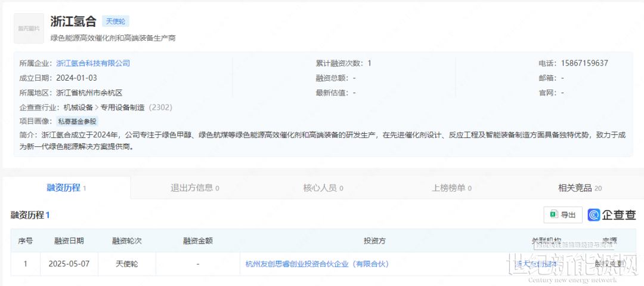The width and height of the screenshot is (644, 286).
Task: Click the industry text 专用设备制造
Action: 123,108
